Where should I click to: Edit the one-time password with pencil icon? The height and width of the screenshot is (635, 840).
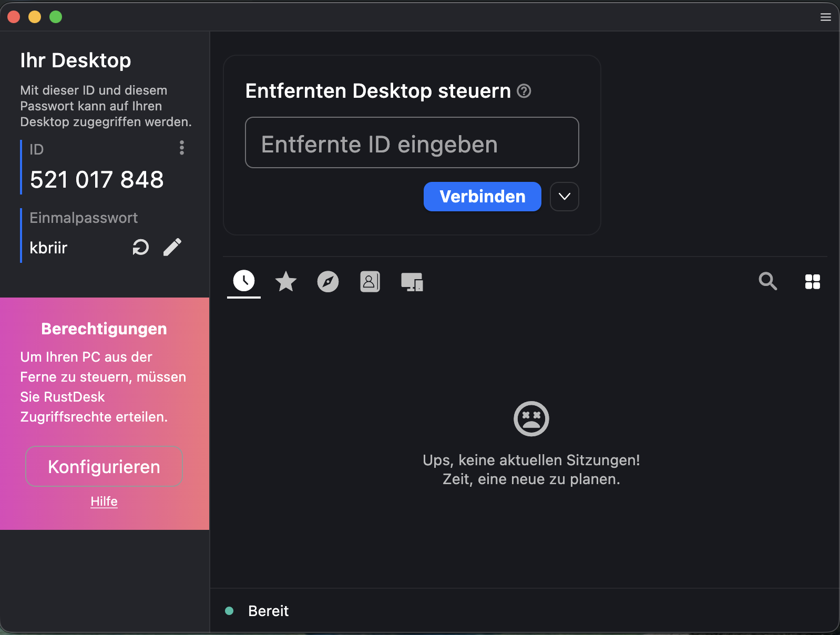(172, 247)
